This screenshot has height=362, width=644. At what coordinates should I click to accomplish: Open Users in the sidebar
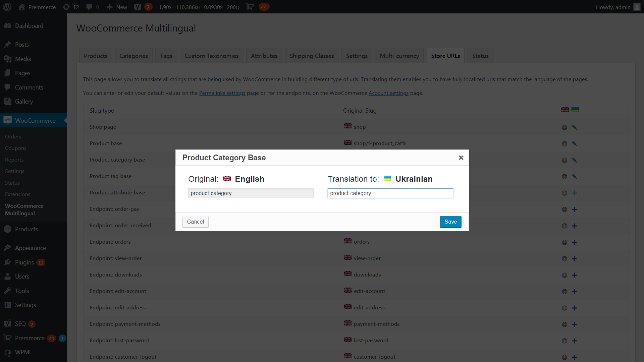(22, 277)
